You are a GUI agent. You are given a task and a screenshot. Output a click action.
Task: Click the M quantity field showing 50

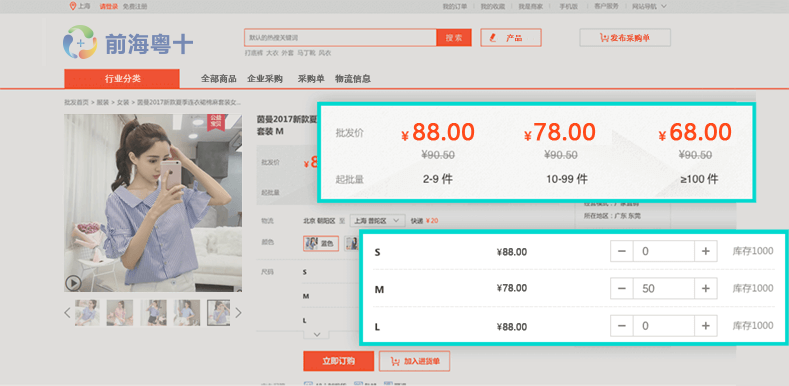(x=664, y=288)
